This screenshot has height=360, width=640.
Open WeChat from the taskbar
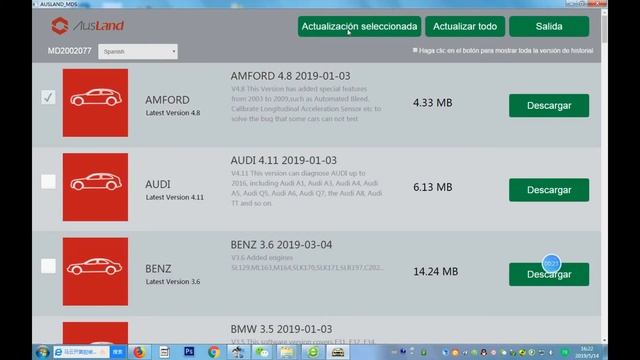(x=263, y=352)
